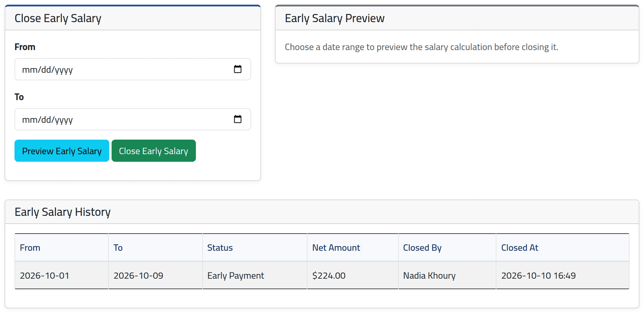Select the Net Amount column header

(x=353, y=248)
